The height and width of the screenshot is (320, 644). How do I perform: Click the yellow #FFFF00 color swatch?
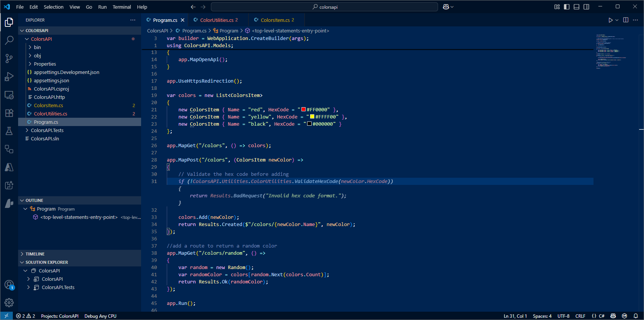(312, 117)
